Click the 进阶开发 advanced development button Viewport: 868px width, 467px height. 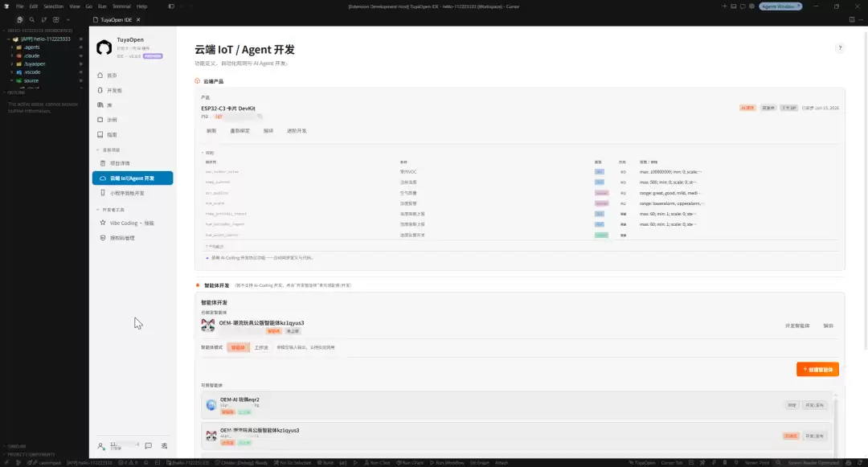[297, 131]
